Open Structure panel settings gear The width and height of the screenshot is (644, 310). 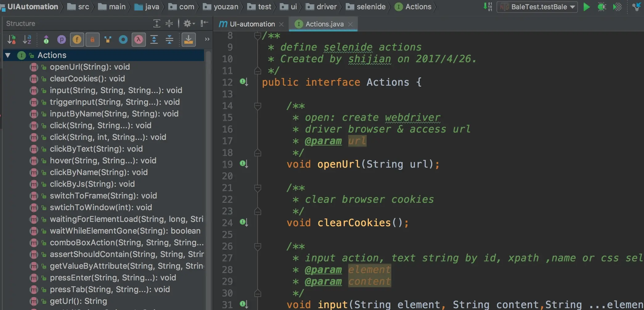pos(189,23)
